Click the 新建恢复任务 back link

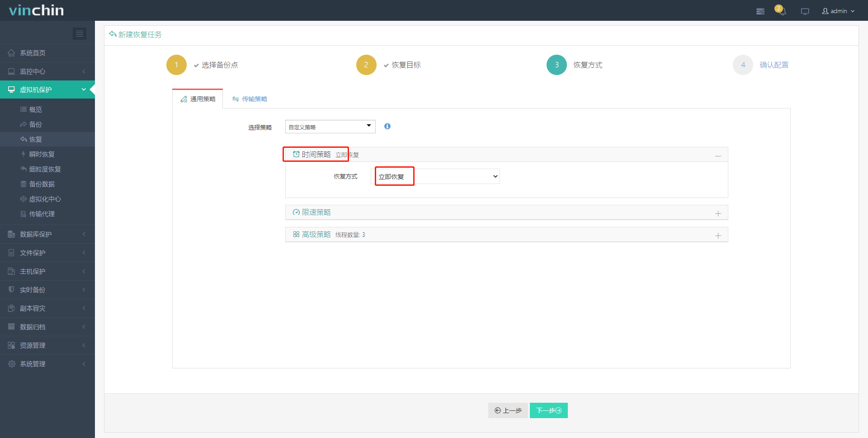pyautogui.click(x=135, y=34)
